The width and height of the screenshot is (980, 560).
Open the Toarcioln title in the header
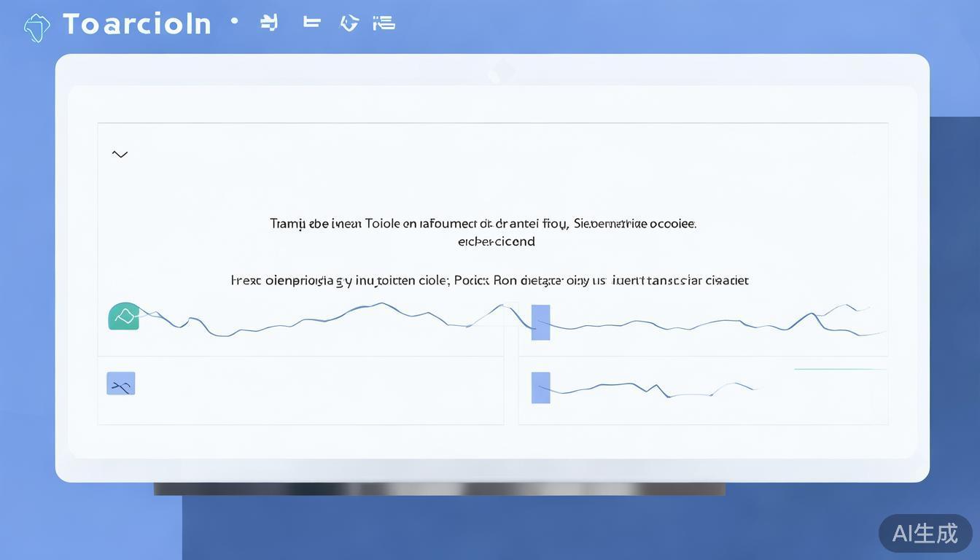point(137,24)
